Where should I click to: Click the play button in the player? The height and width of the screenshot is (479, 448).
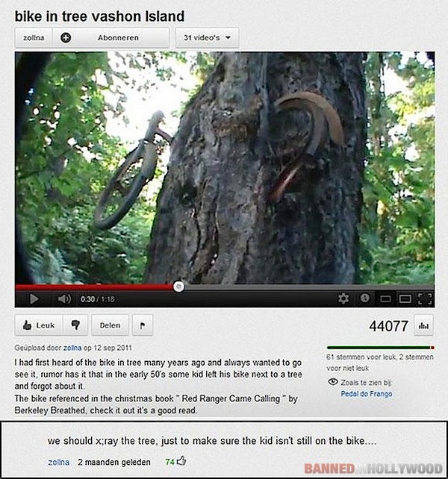click(34, 298)
